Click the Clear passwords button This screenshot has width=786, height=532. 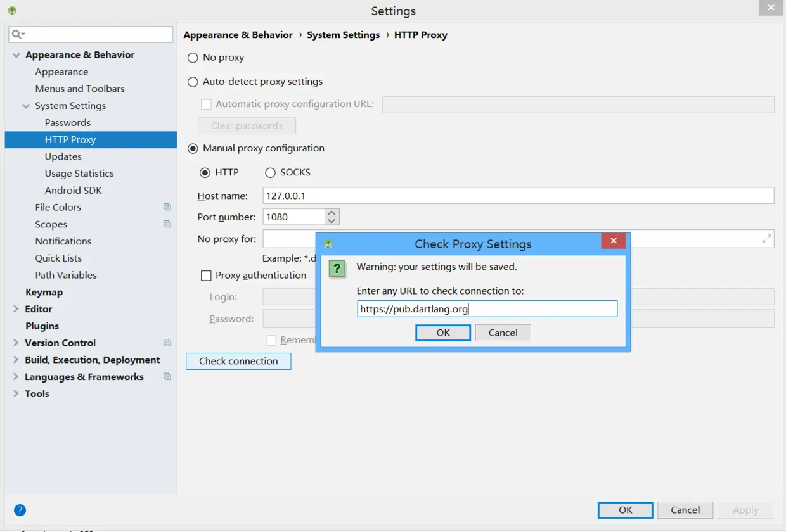point(247,125)
